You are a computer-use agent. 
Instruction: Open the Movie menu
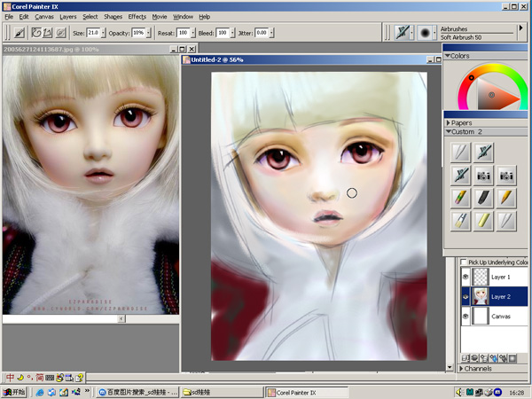(160, 17)
